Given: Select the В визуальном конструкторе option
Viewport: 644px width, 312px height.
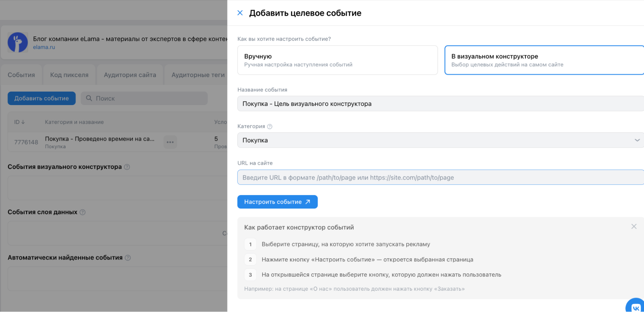Looking at the screenshot, I should point(543,60).
